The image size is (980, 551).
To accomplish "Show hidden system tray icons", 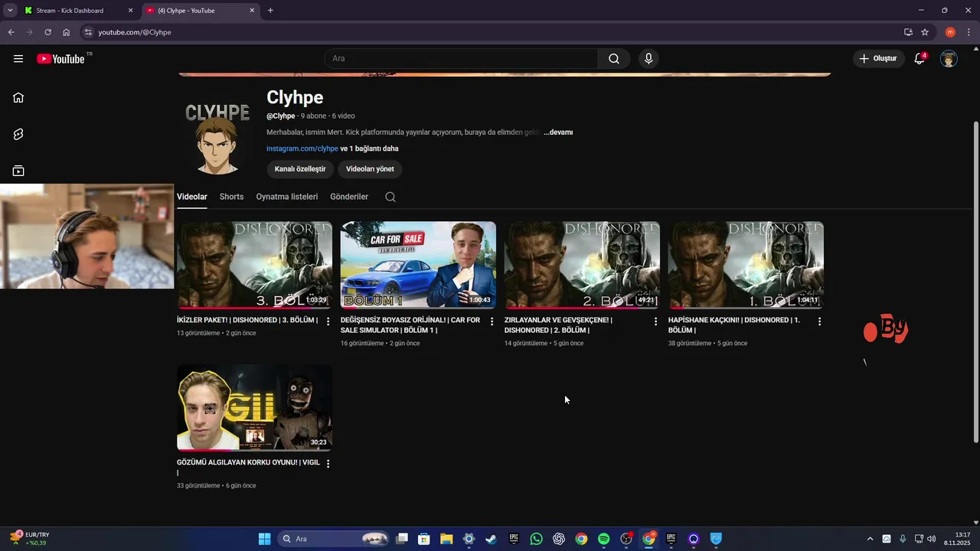I will [x=869, y=539].
